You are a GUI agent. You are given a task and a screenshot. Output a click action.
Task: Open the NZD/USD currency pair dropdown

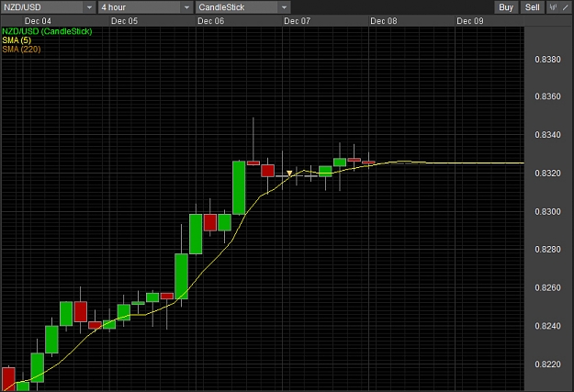pos(48,7)
